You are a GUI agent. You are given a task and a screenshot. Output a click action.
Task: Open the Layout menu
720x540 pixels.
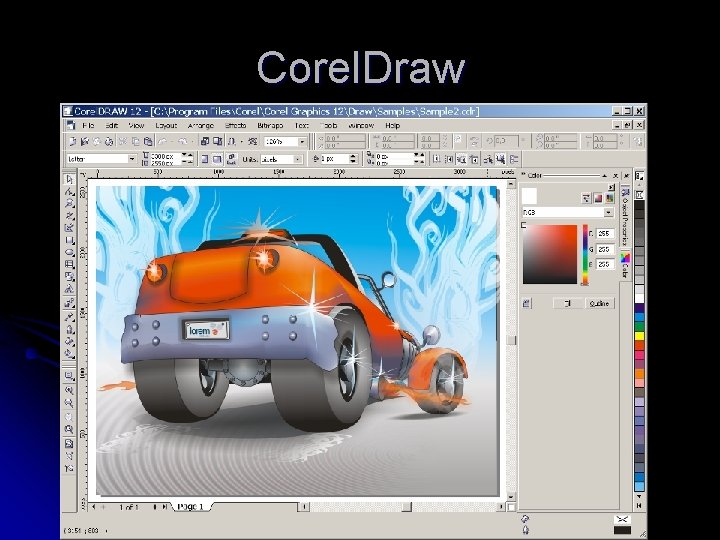(x=166, y=125)
